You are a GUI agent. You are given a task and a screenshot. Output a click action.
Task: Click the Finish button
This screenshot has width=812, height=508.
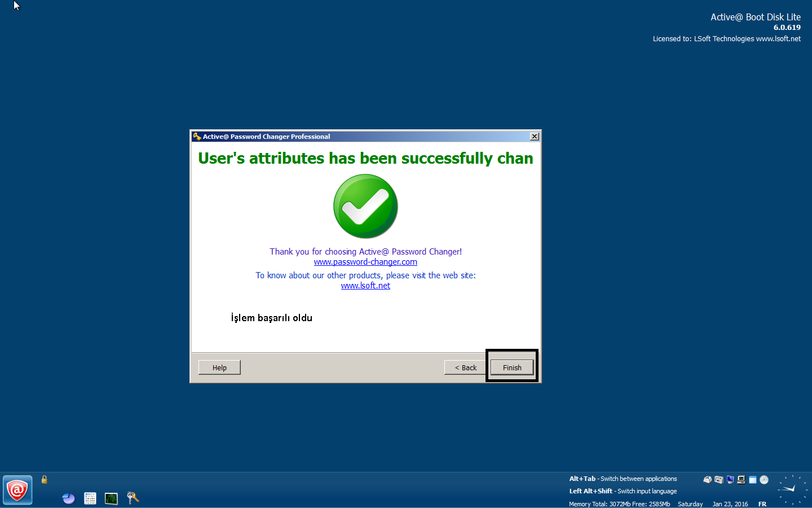point(512,367)
